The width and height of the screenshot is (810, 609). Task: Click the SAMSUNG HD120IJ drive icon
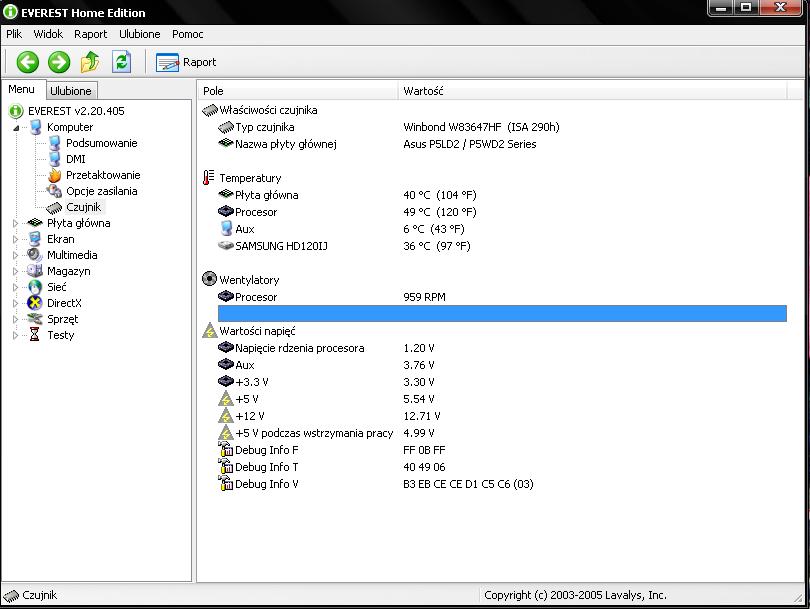[226, 245]
